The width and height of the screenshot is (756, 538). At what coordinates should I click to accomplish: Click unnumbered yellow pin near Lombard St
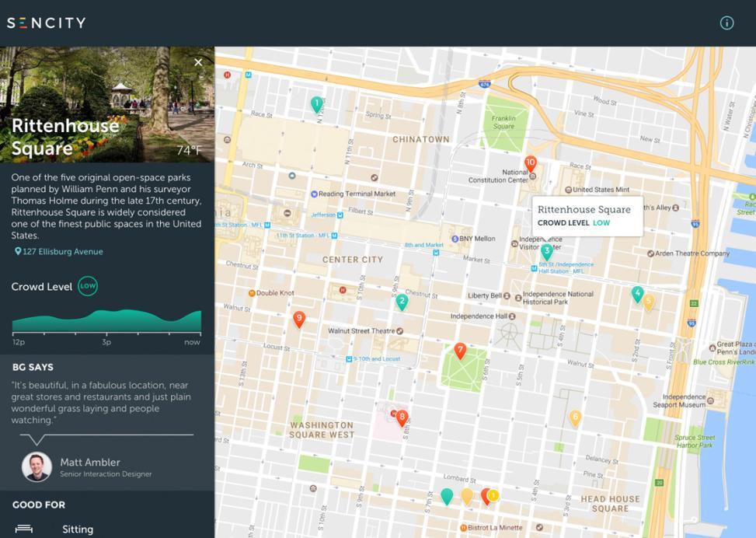[x=467, y=496]
